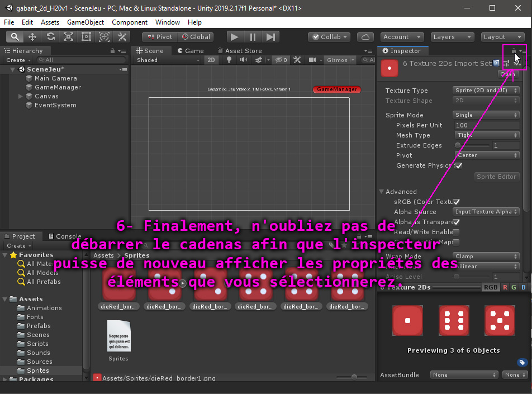Toggle 2D view mode in Scene

211,60
